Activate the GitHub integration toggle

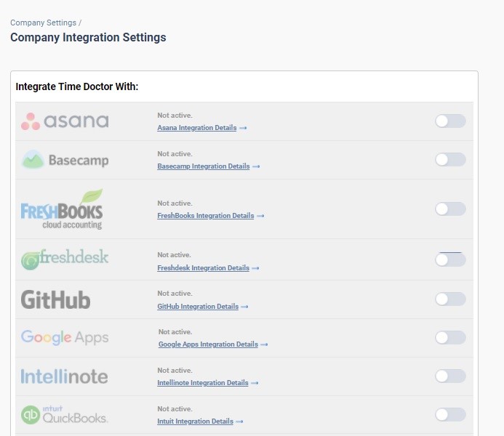[450, 299]
